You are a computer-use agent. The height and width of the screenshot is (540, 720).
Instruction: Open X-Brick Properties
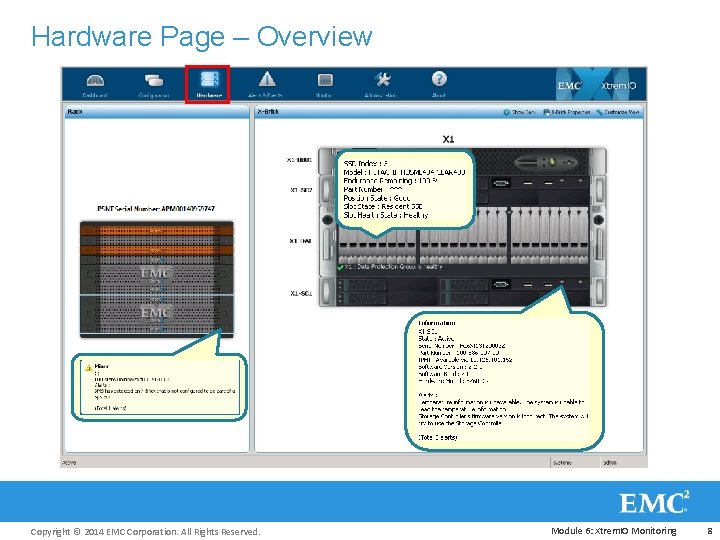click(x=567, y=112)
